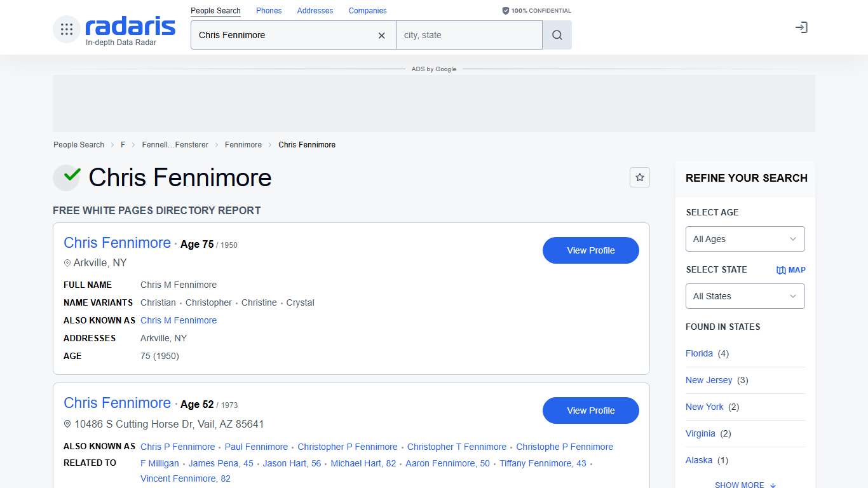Sign in using the login icon
Image resolution: width=868 pixels, height=488 pixels.
(x=801, y=27)
